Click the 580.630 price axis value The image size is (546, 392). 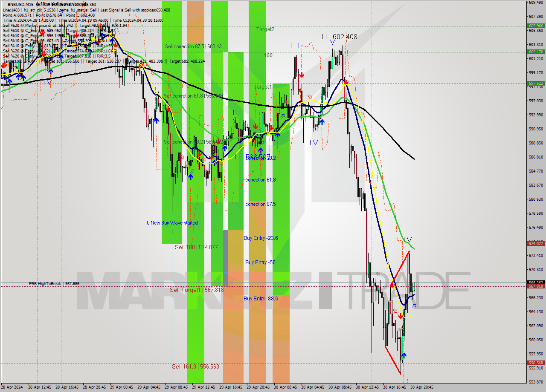(x=536, y=199)
